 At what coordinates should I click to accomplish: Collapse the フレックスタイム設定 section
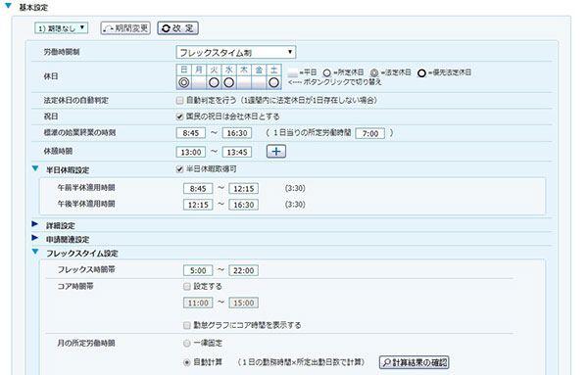point(35,252)
